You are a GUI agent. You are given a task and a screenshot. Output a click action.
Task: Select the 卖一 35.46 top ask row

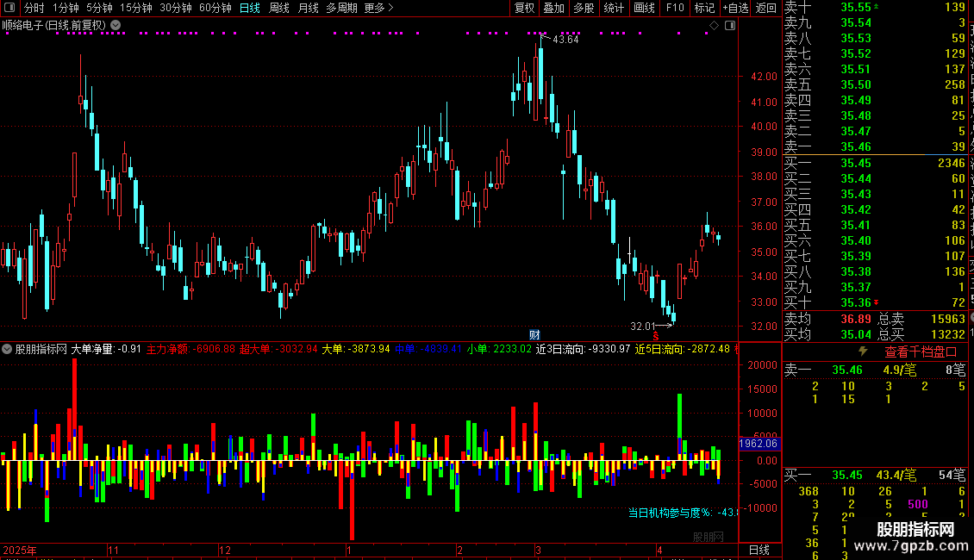(875, 146)
